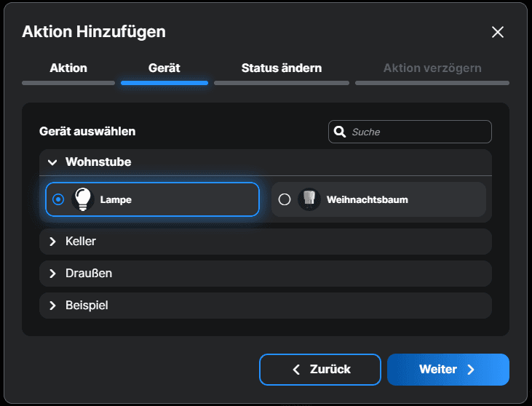This screenshot has width=532, height=406.
Task: Collapse the Wohnstube group
Action: 52,162
